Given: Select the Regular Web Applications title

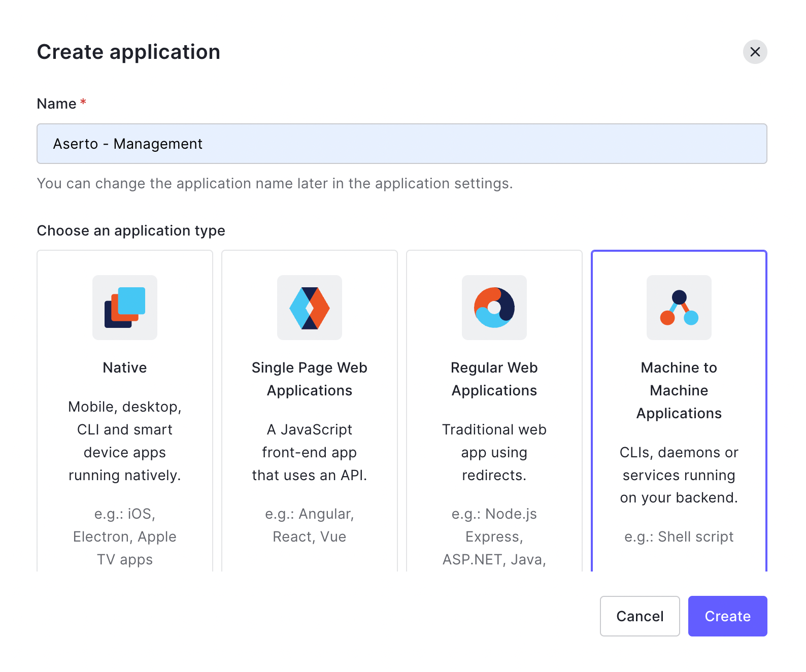Looking at the screenshot, I should pos(494,379).
